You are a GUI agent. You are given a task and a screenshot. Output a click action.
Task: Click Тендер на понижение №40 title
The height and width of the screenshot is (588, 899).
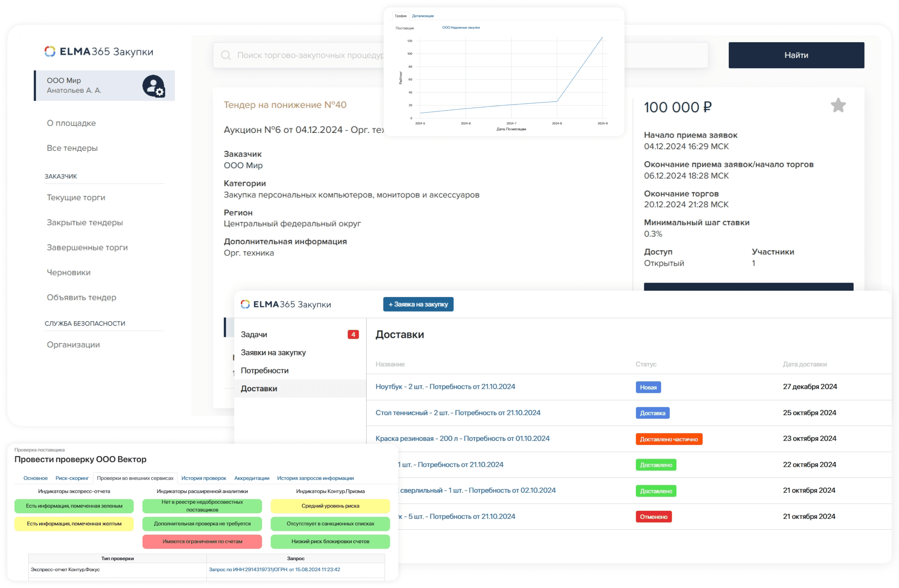(x=285, y=105)
